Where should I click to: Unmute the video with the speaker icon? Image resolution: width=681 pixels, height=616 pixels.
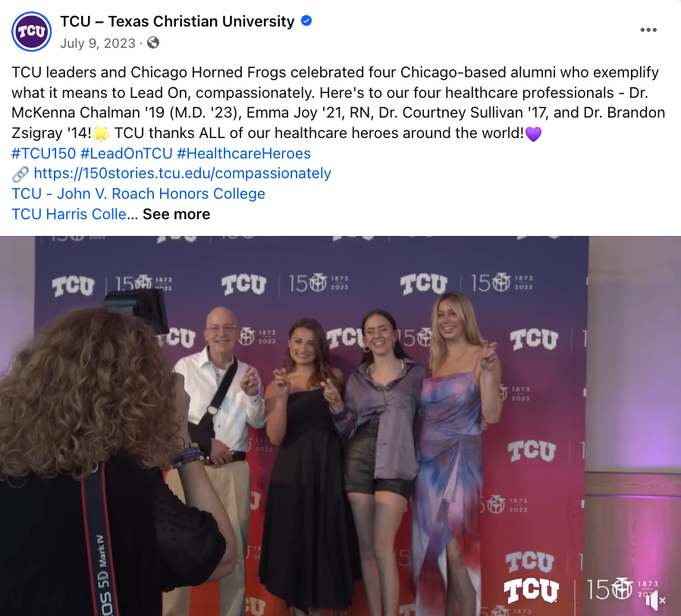click(655, 600)
